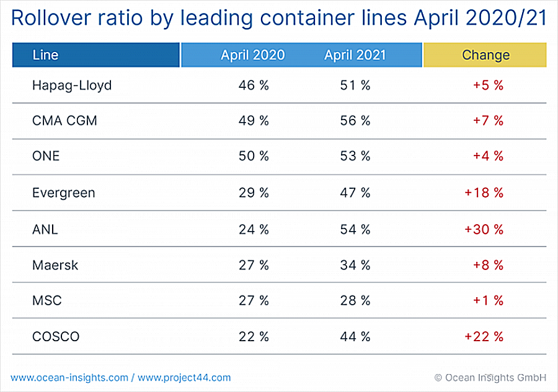Click the Hapag-Lloyd row label
This screenshot has height=392, width=558.
[72, 85]
